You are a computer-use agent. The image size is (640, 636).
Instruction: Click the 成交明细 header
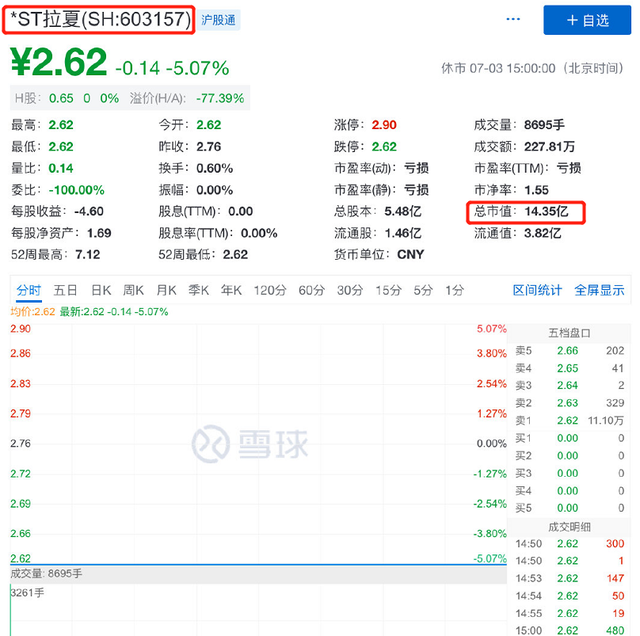point(569,527)
